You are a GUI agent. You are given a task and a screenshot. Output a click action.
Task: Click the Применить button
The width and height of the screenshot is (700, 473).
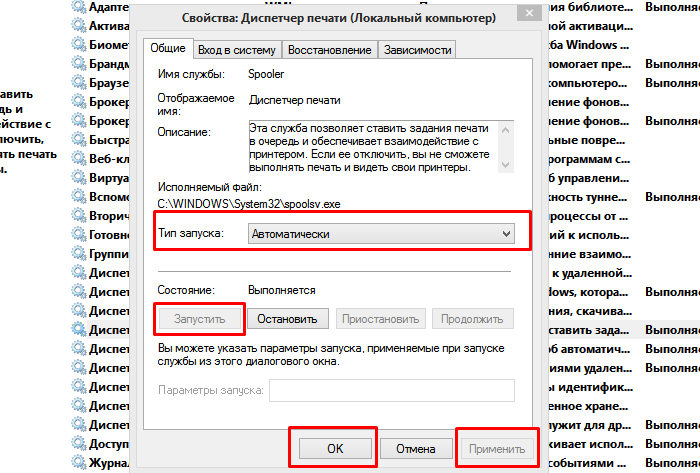click(x=497, y=448)
